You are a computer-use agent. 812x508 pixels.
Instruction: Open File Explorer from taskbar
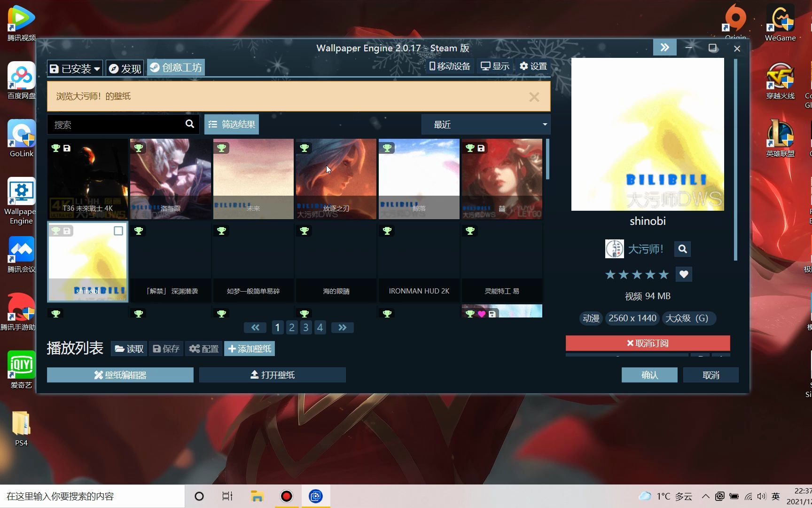257,496
